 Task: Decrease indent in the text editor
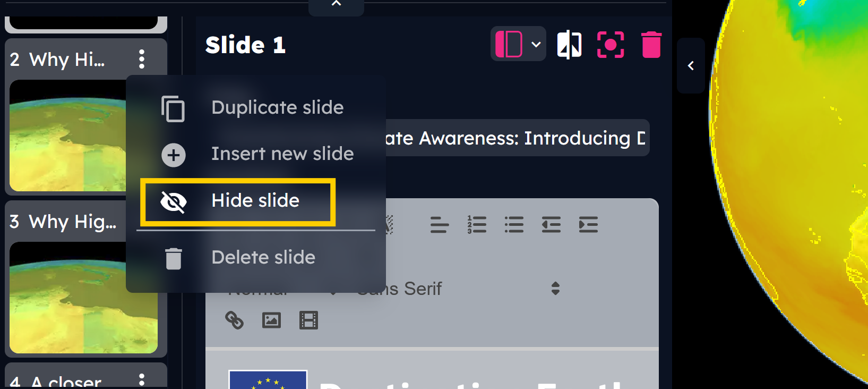[551, 225]
